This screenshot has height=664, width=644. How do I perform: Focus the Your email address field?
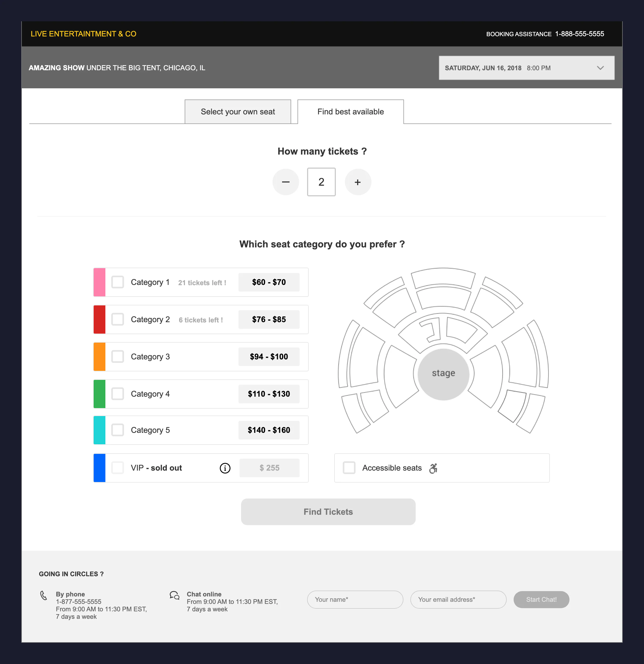click(458, 599)
